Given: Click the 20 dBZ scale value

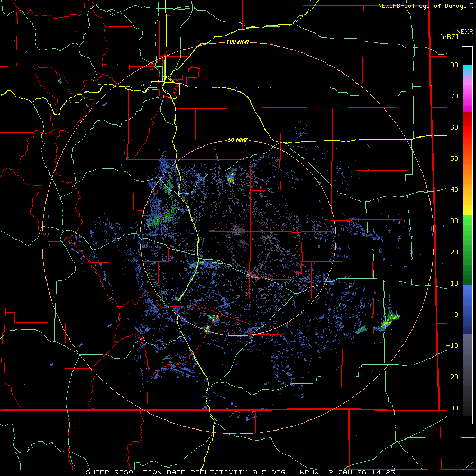Looking at the screenshot, I should [x=454, y=252].
